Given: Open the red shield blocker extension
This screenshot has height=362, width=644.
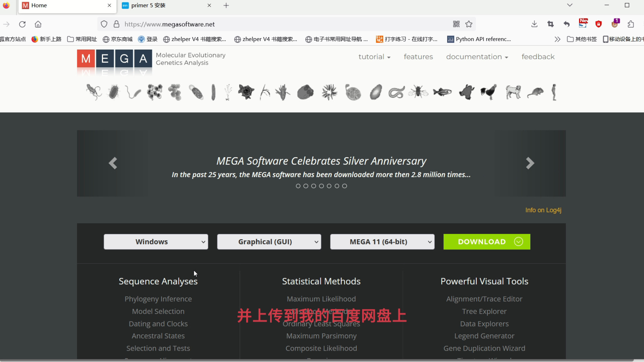Looking at the screenshot, I should 598,24.
